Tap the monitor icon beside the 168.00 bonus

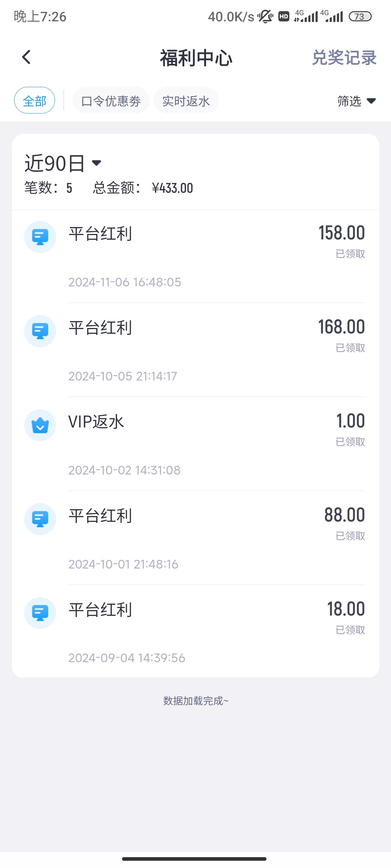(40, 331)
